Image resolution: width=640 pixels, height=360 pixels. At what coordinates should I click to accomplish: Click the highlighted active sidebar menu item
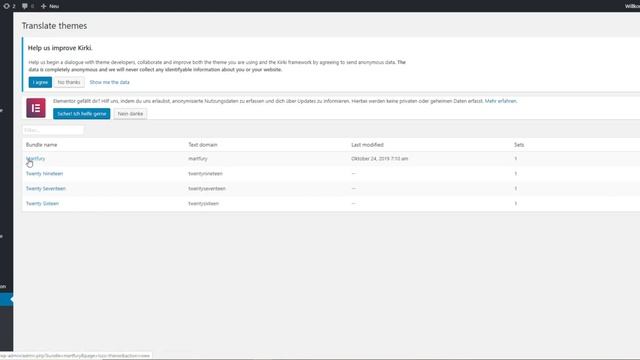7,300
